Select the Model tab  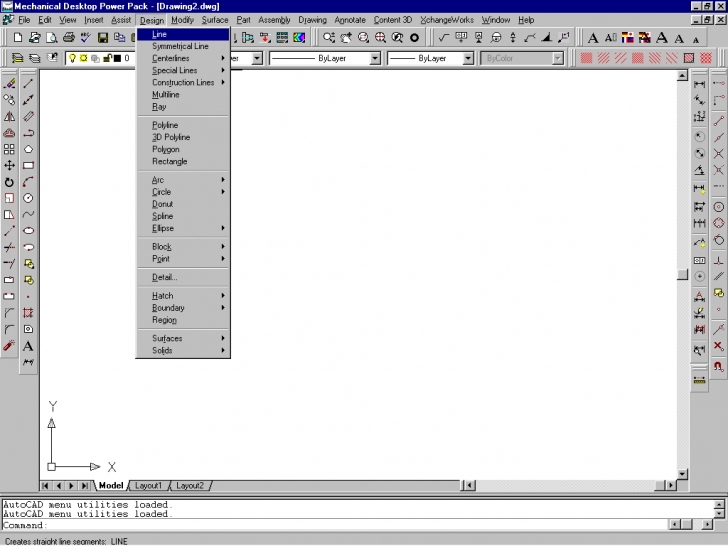[111, 486]
